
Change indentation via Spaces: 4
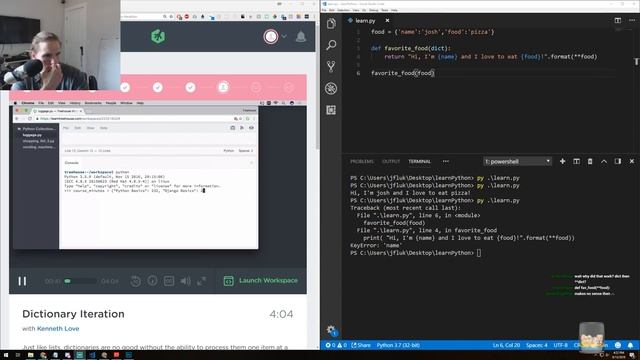pyautogui.click(x=536, y=345)
